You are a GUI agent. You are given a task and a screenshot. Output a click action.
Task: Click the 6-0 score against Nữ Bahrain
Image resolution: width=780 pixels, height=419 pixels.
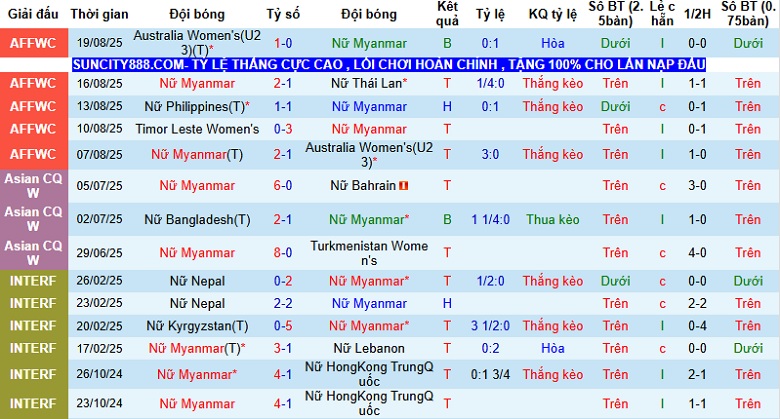point(283,186)
